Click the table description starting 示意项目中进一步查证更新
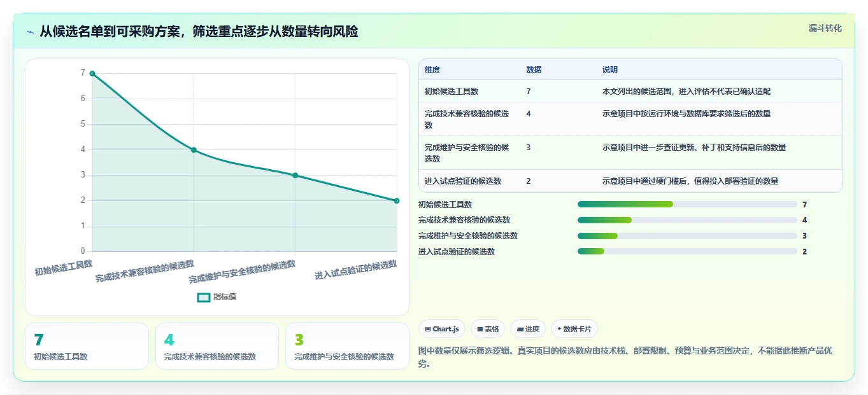 pyautogui.click(x=694, y=148)
